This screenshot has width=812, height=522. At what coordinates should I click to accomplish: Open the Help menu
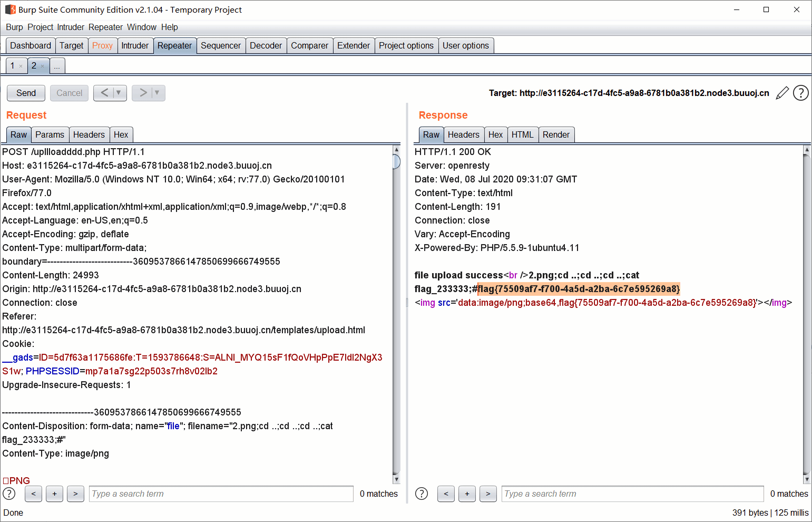[x=169, y=27]
